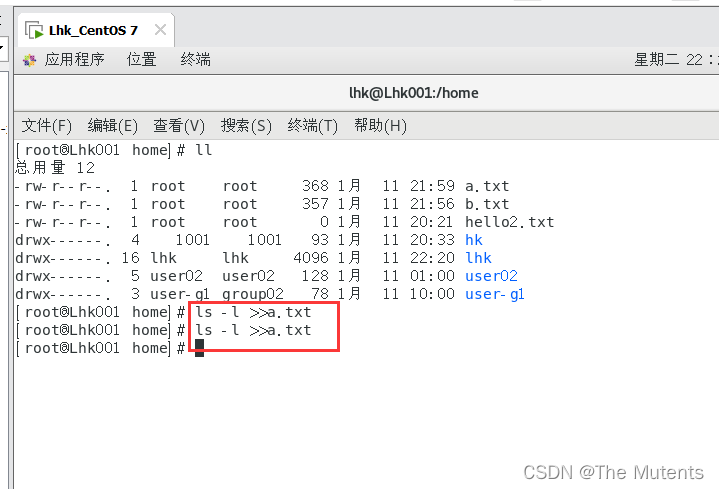The image size is (719, 489).
Task: Click the blue user02 directory entry
Action: (491, 276)
